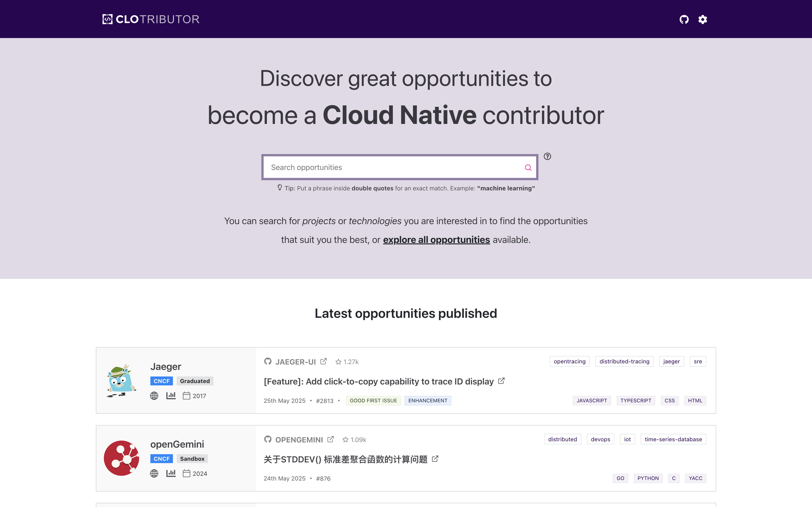Click the Jaeger gopher logo thumbnail
Screen dimensions: 812x507
[x=121, y=380]
